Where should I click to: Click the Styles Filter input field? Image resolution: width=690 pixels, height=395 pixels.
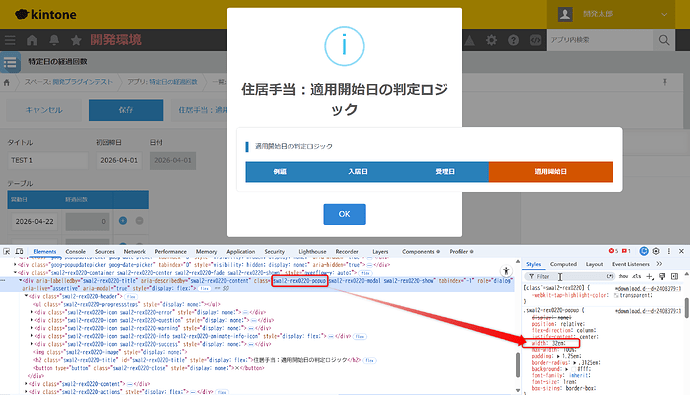coord(569,276)
